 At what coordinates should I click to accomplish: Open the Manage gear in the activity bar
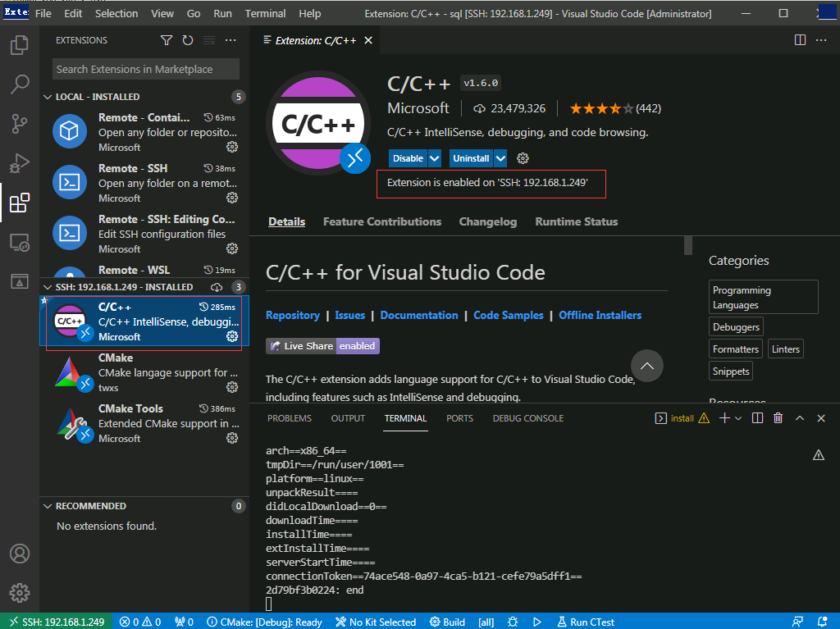pos(20,593)
